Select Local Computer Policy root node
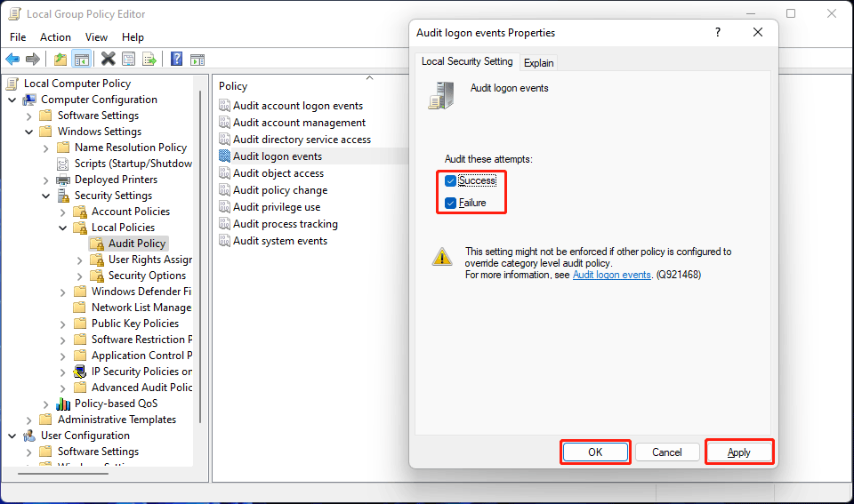 click(x=77, y=84)
